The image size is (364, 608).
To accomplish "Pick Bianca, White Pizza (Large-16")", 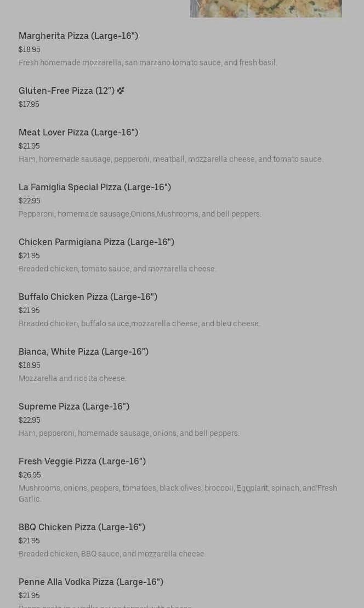I will [83, 352].
